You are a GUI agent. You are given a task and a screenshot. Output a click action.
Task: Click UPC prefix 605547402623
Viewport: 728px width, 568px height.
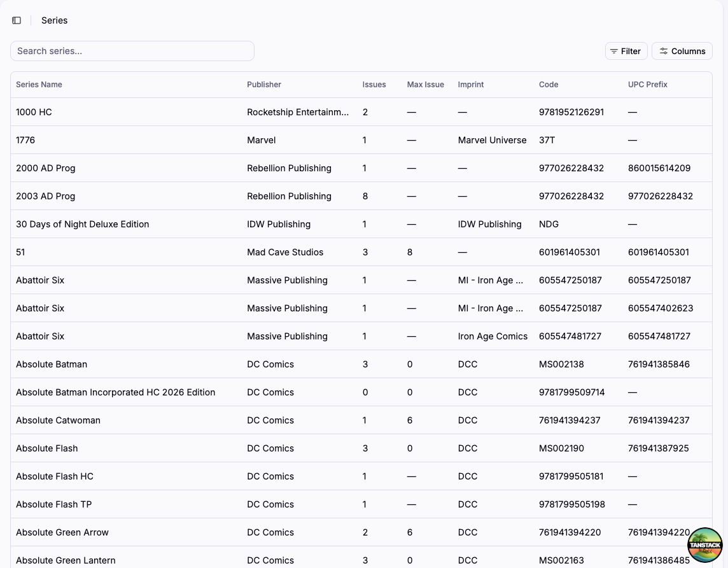click(661, 308)
